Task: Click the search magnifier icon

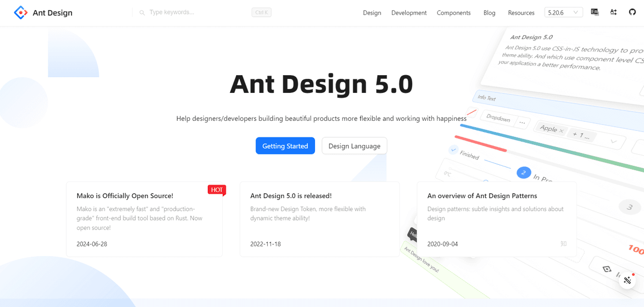Action: (x=142, y=12)
